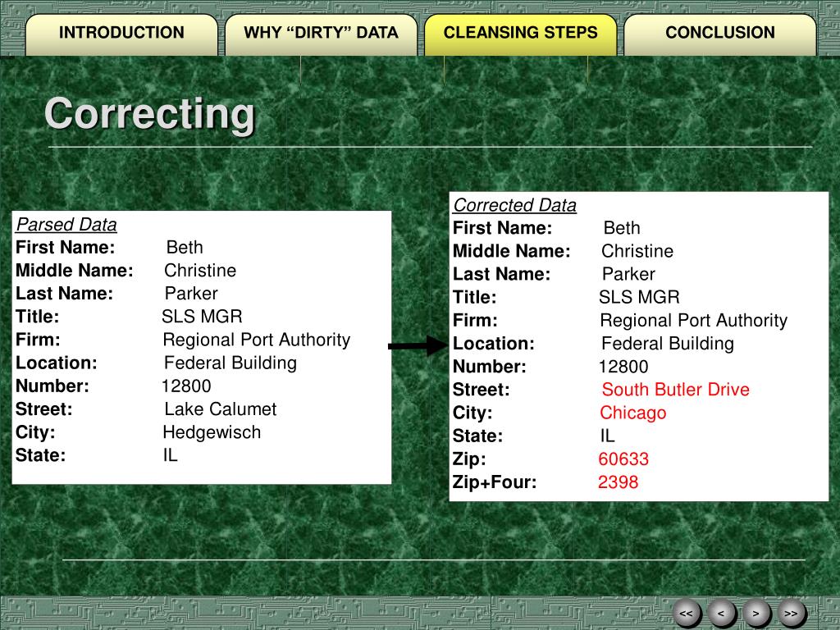This screenshot has width=840, height=630.
Task: Open the INTRODUCTION tab
Action: tap(121, 34)
